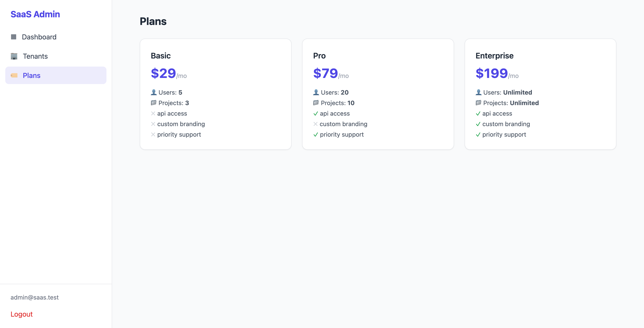Click the $199 price
644x328 pixels.
492,73
